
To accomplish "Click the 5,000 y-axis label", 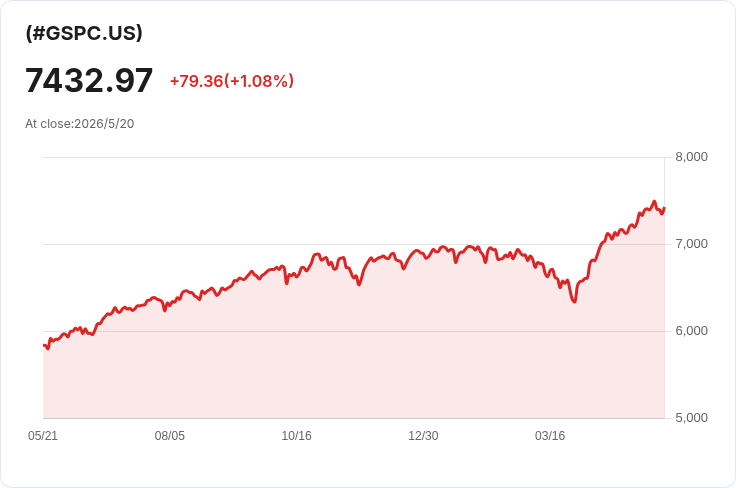I will (x=691, y=418).
